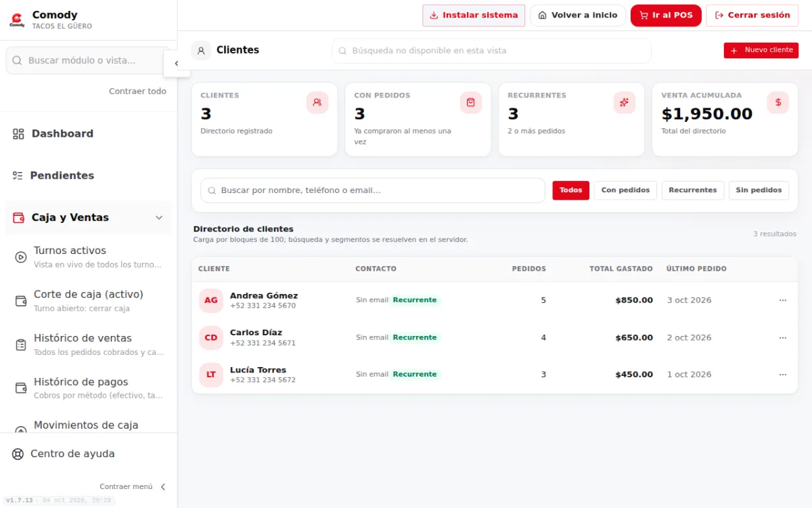Image resolution: width=812 pixels, height=508 pixels.
Task: Select the Con pedidos filter
Action: pyautogui.click(x=625, y=190)
